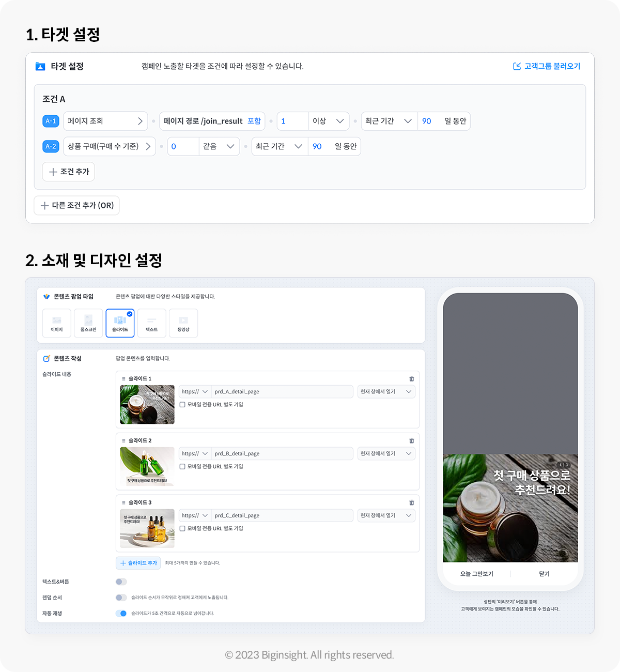This screenshot has width=620, height=672.
Task: Open the 상품 구매(구매 수 기준) selector
Action: point(110,146)
